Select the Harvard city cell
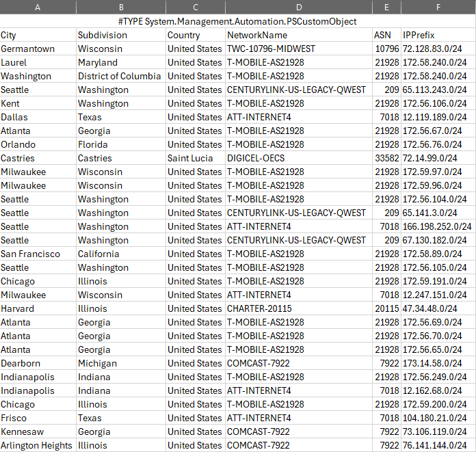This screenshot has width=476, height=452. pyautogui.click(x=38, y=308)
